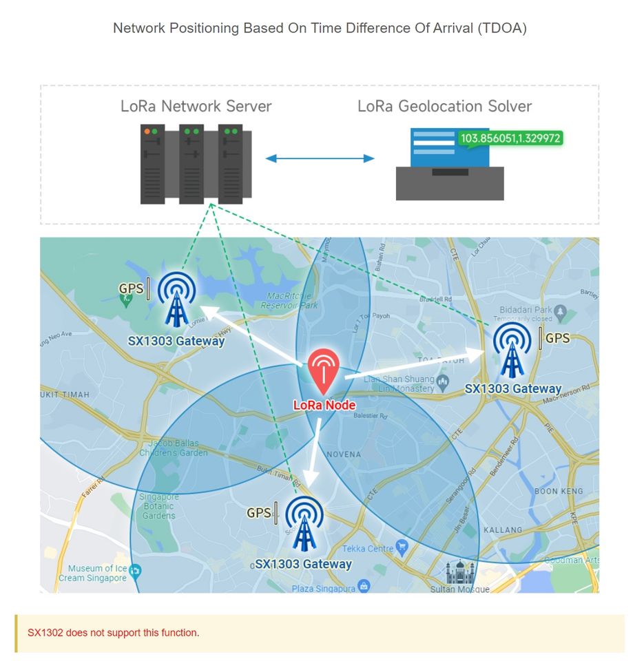Click the 'KALLANG' district label
The width and height of the screenshot is (644, 661).
pyautogui.click(x=503, y=530)
